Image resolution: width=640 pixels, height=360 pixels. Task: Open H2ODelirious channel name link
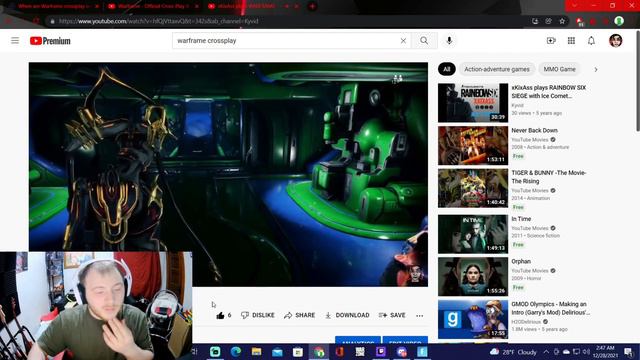(x=526, y=322)
